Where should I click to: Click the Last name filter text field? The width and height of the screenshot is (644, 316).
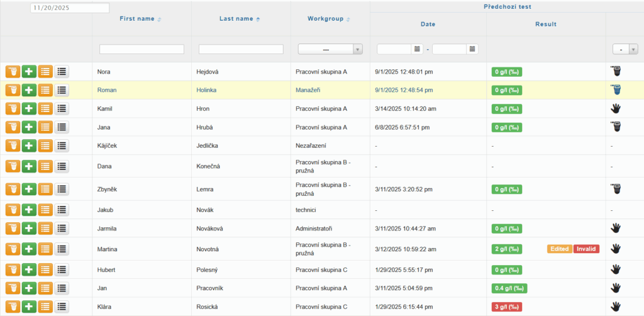pyautogui.click(x=241, y=49)
